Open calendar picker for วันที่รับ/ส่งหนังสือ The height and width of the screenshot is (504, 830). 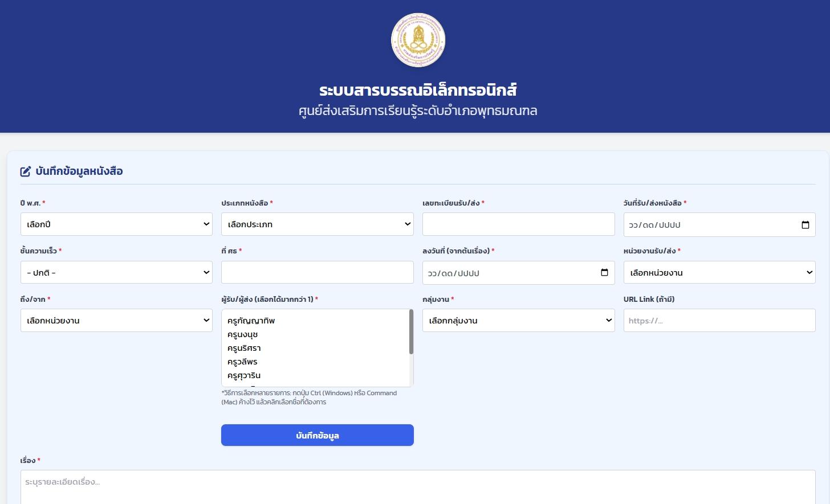[805, 225]
